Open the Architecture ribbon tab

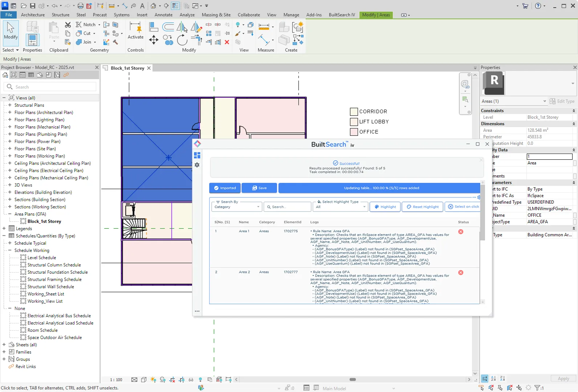[x=33, y=15]
